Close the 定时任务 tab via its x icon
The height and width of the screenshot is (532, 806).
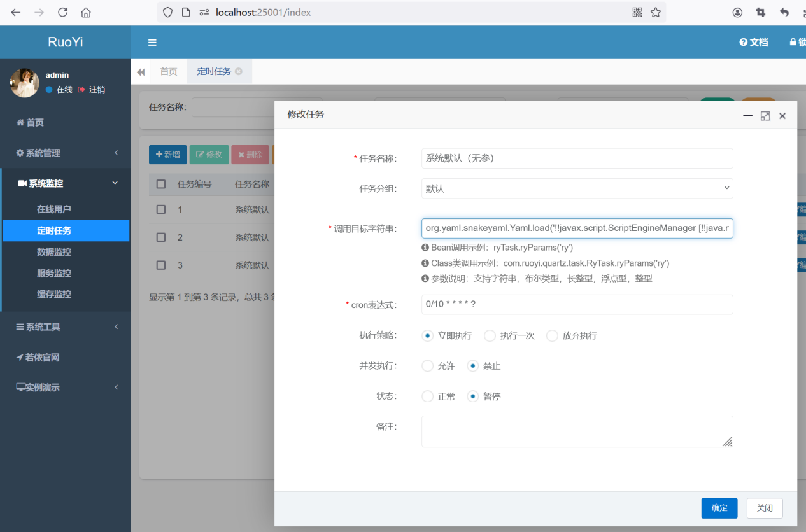tap(239, 71)
